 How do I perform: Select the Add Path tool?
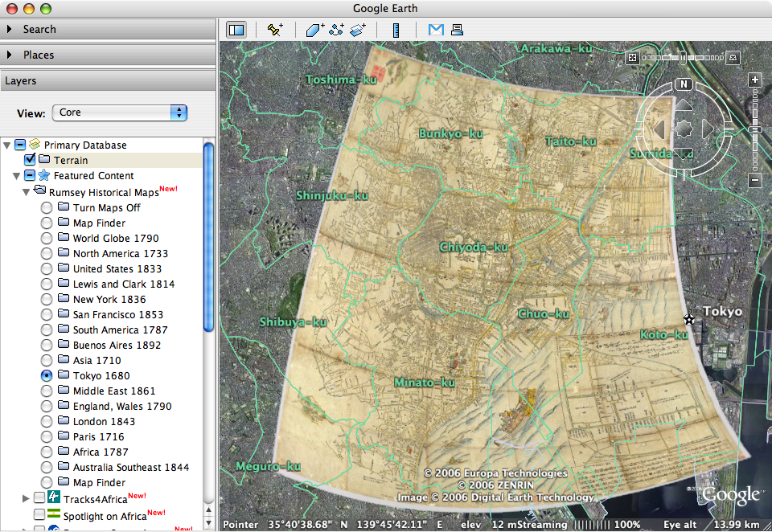click(336, 30)
